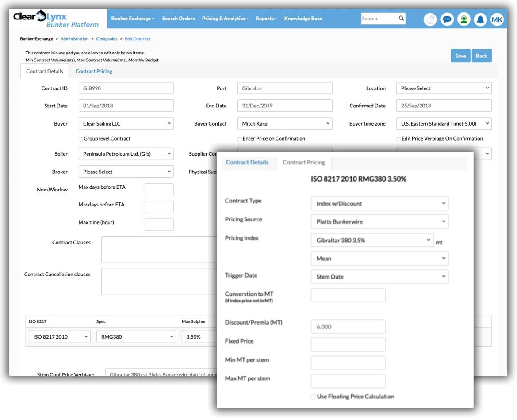Click the Back button

click(x=481, y=56)
